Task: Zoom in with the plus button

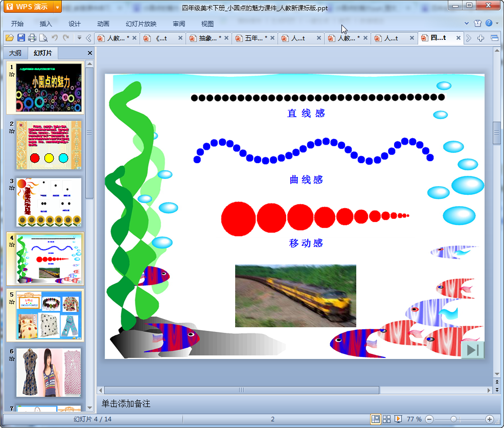Action: pos(490,419)
